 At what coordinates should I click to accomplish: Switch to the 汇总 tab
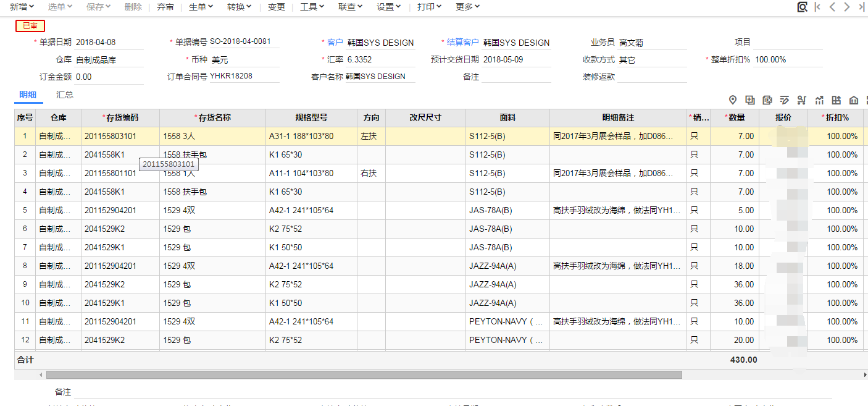(x=65, y=95)
